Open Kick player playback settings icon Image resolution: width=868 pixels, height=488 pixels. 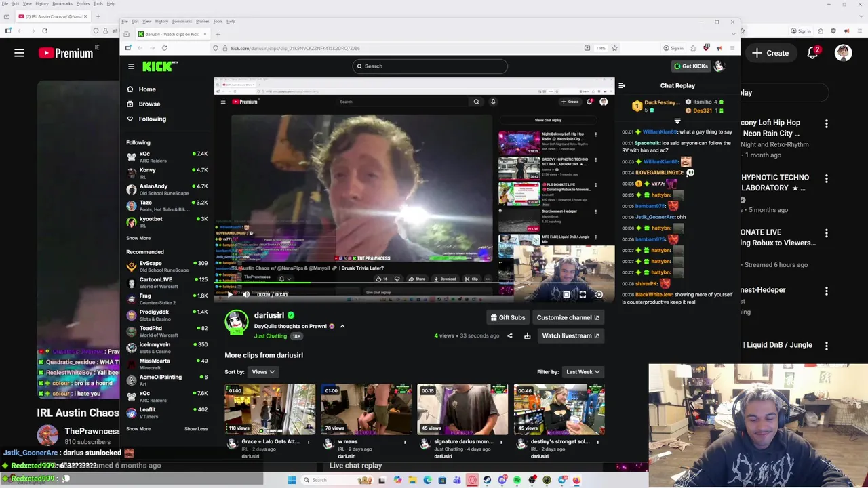pyautogui.click(x=599, y=295)
